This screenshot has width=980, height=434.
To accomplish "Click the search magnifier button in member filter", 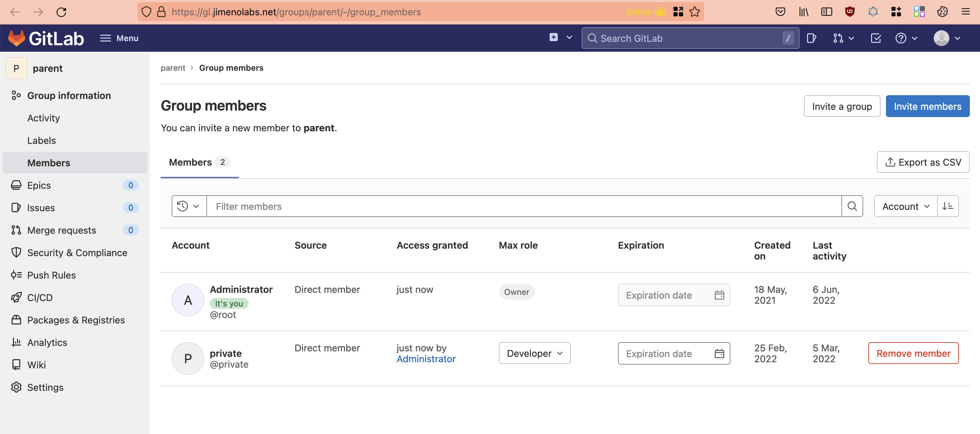I will coord(852,206).
